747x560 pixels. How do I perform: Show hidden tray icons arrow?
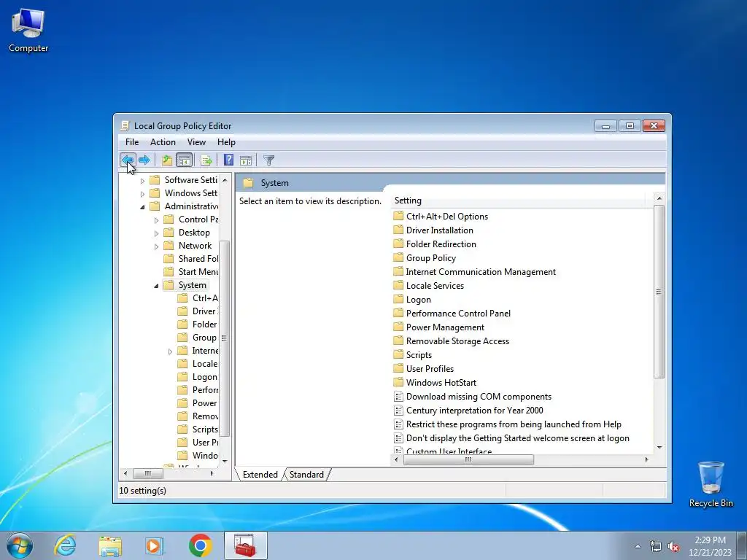point(638,546)
